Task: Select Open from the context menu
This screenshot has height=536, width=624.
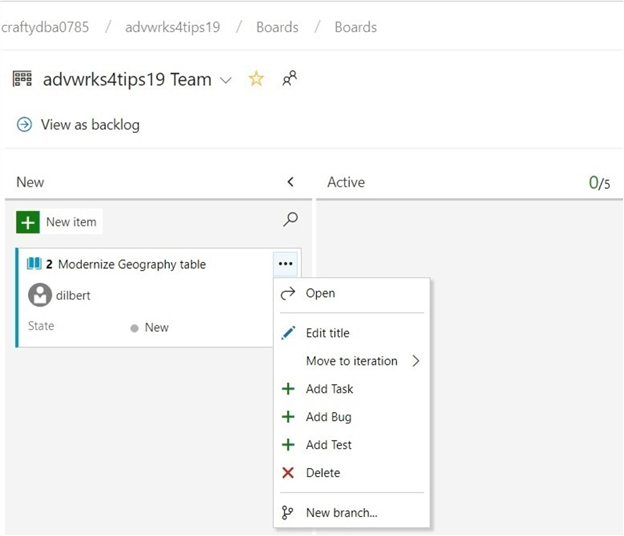Action: point(320,293)
